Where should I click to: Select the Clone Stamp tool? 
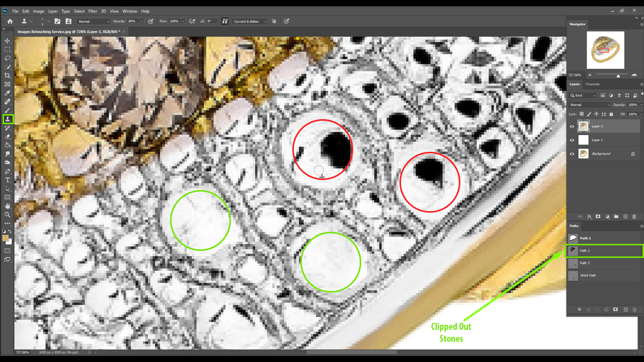[x=8, y=119]
